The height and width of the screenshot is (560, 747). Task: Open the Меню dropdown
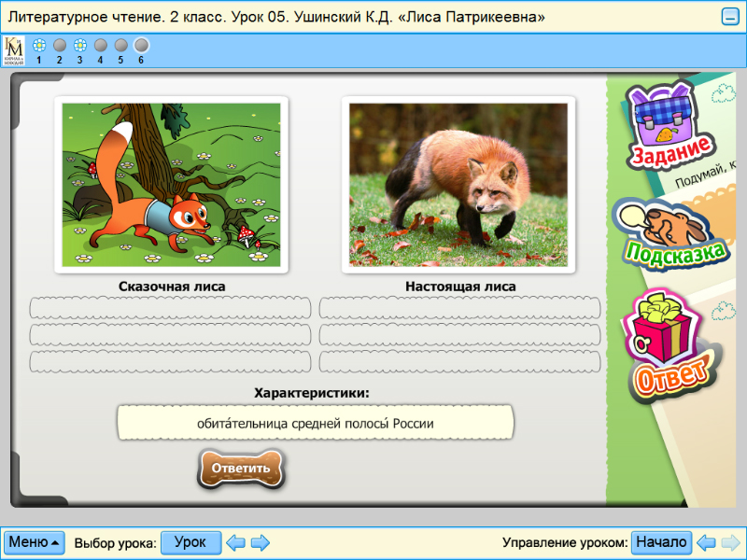(33, 541)
